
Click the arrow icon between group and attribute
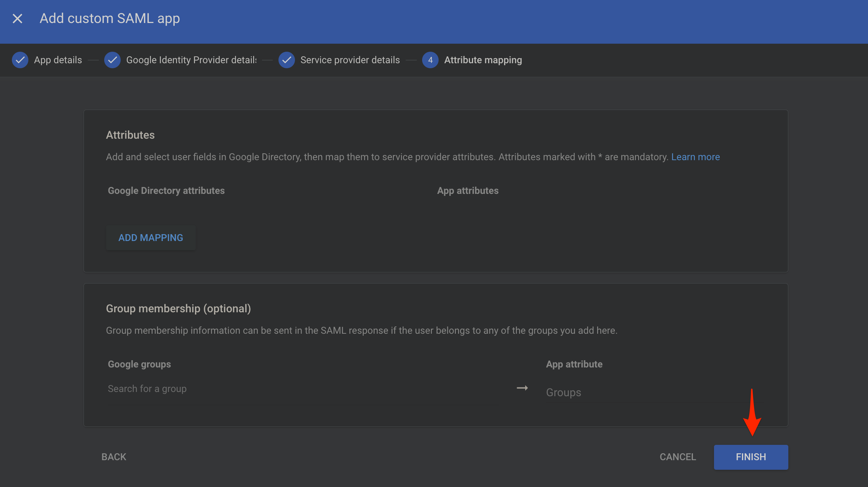[522, 388]
